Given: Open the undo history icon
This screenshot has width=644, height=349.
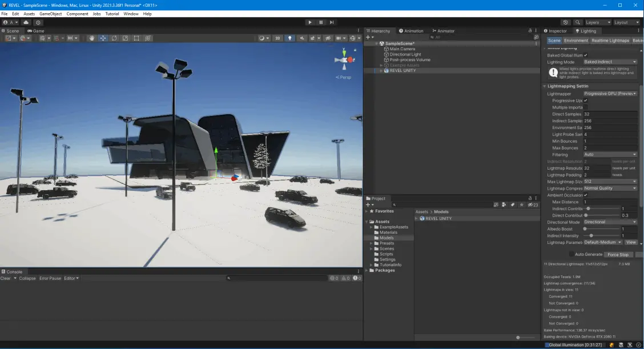Looking at the screenshot, I should pyautogui.click(x=566, y=22).
